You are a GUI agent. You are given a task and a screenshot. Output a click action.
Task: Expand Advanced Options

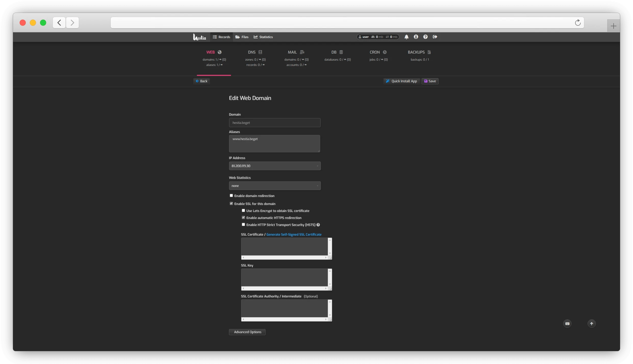click(x=247, y=332)
